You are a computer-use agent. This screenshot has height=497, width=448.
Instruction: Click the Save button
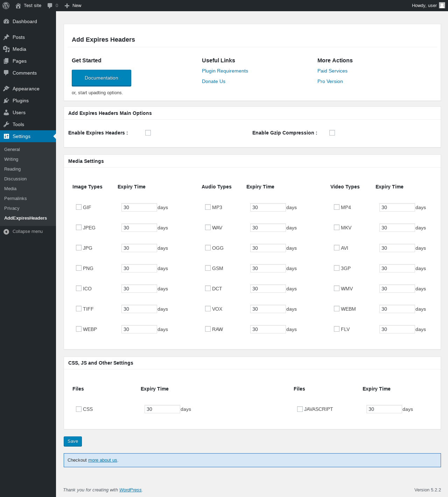pos(73,441)
